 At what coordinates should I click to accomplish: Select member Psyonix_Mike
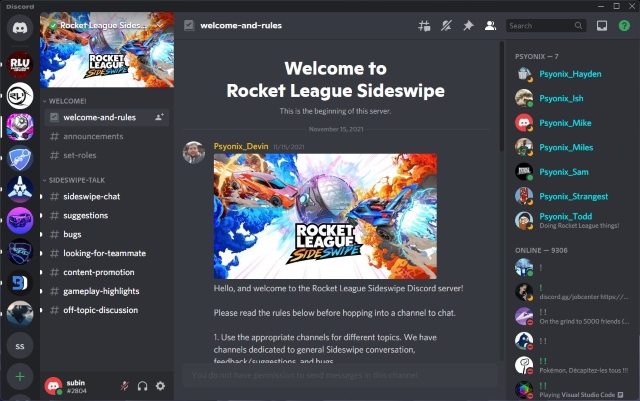pyautogui.click(x=571, y=123)
